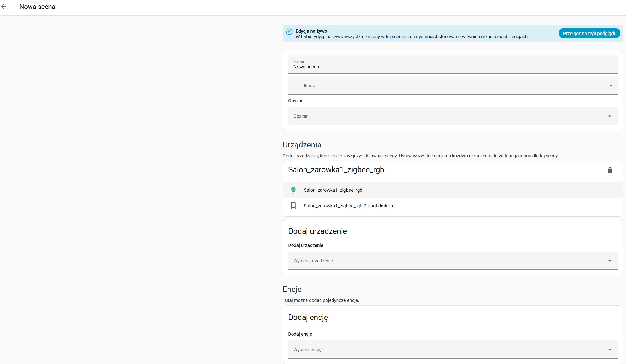
Task: Delete Salon_zarowka1_zigbee_rgb device with trash icon
Action: (x=609, y=170)
